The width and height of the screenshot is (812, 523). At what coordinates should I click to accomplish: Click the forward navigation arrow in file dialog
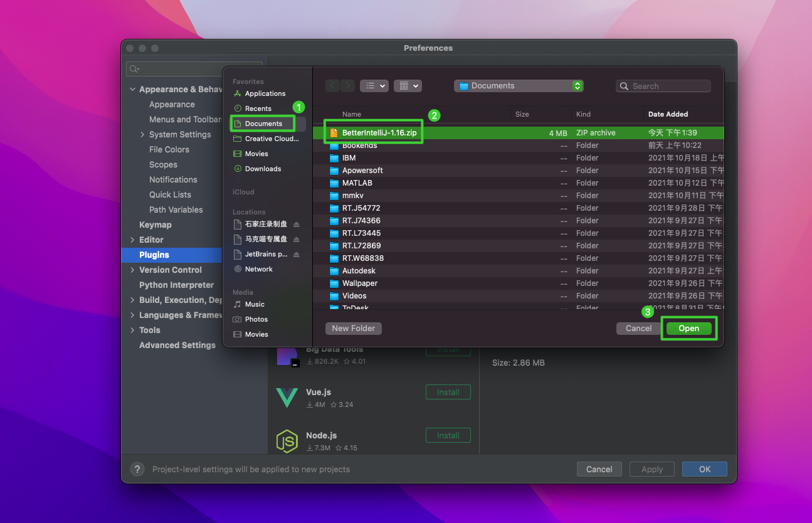tap(347, 86)
